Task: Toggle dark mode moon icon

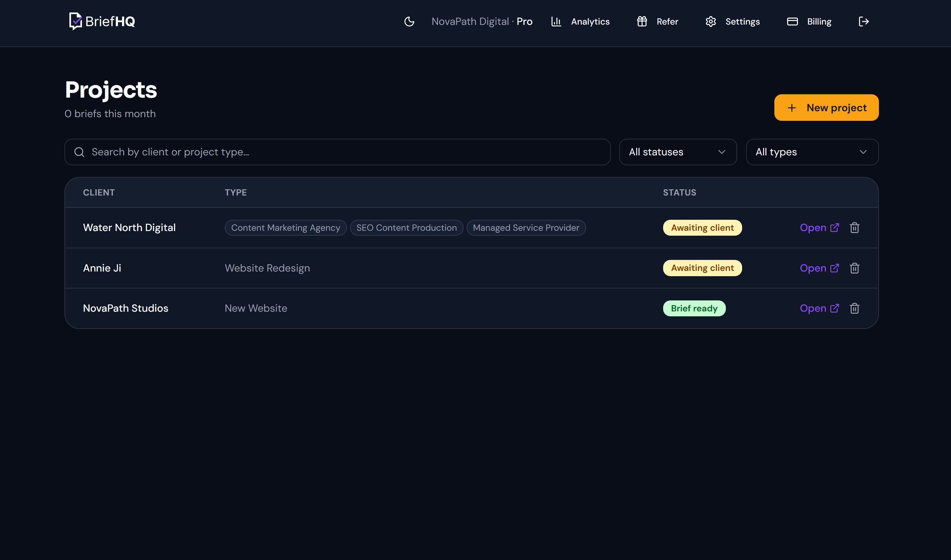Action: (409, 22)
